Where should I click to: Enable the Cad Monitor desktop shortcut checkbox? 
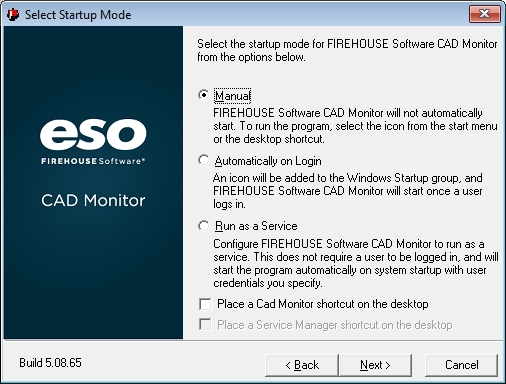(x=205, y=304)
